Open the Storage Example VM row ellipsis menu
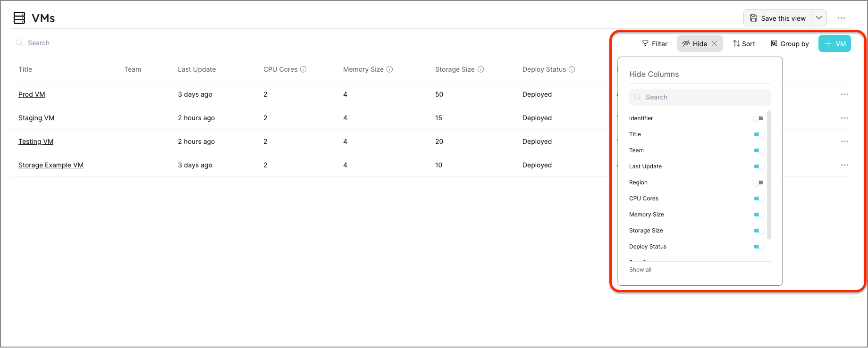 [x=844, y=165]
